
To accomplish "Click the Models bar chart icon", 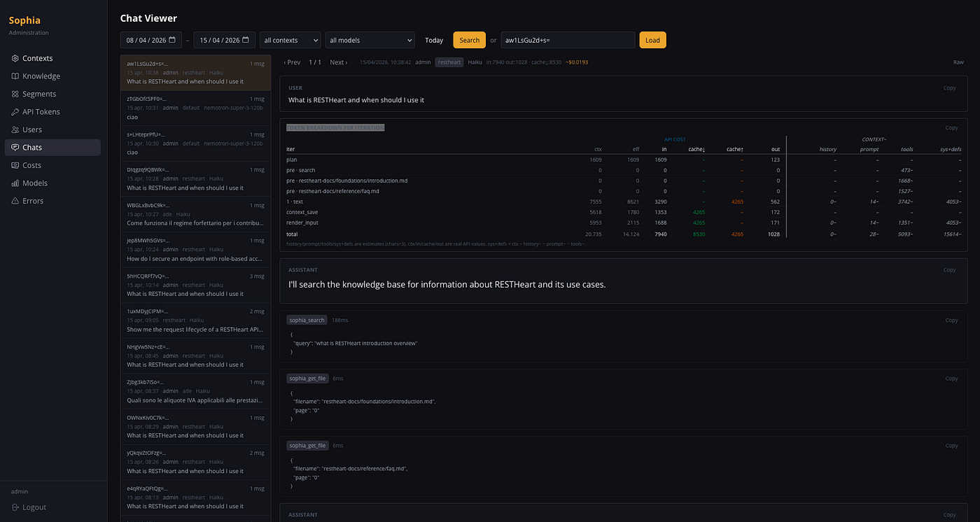I will 15,183.
